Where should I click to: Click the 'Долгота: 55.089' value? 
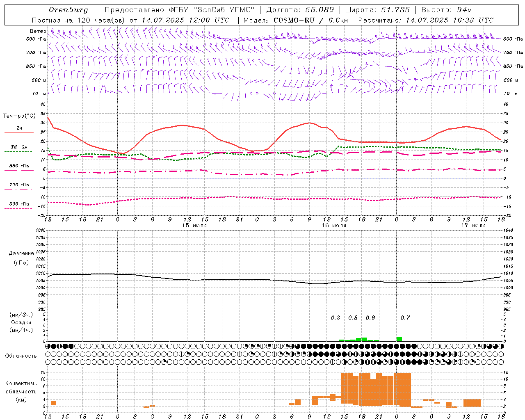click(x=300, y=10)
